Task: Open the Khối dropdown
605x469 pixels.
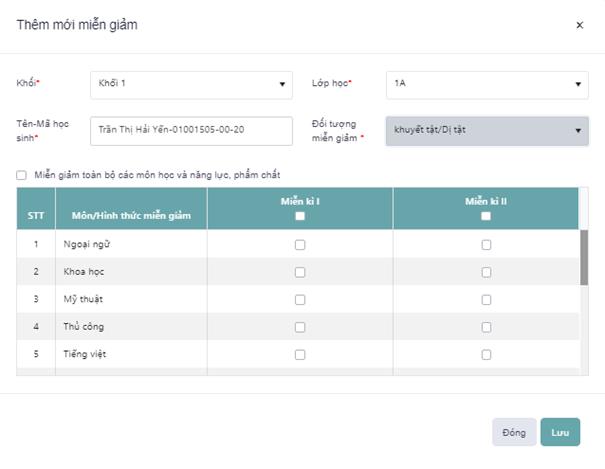Action: pyautogui.click(x=190, y=84)
